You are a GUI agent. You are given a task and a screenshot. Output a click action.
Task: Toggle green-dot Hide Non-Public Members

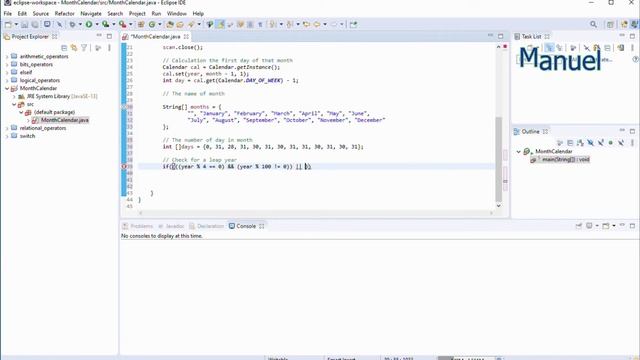611,142
